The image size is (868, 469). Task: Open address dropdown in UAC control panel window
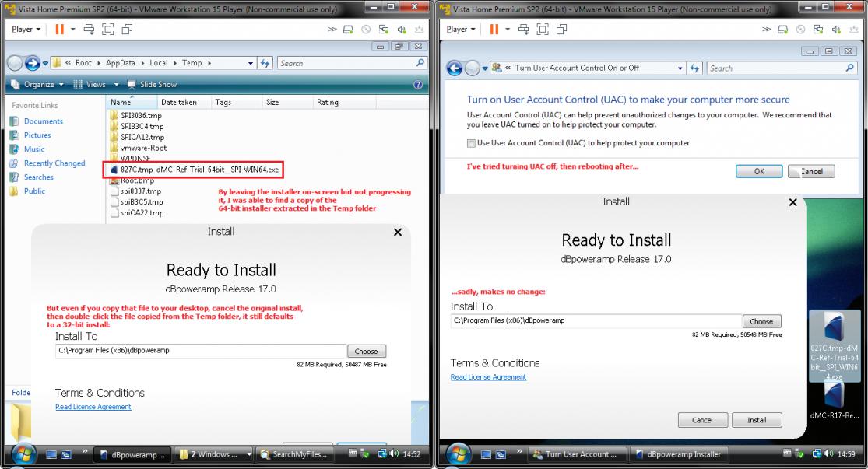point(680,68)
